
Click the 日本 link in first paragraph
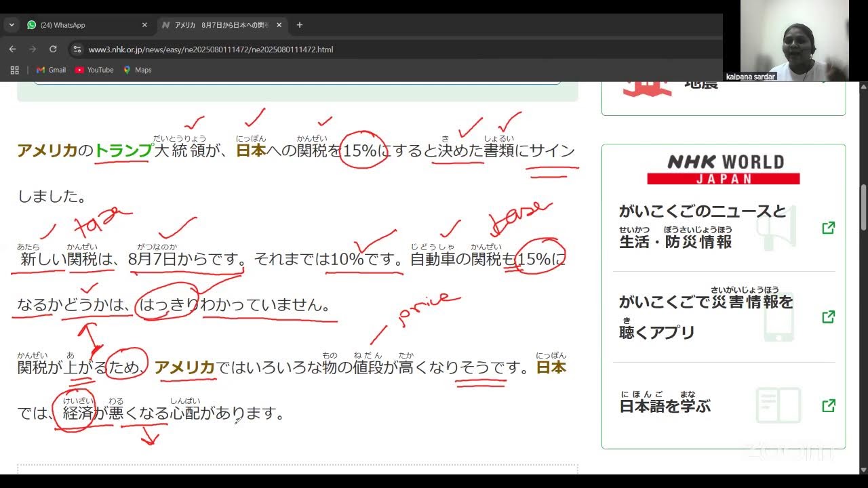coord(251,151)
